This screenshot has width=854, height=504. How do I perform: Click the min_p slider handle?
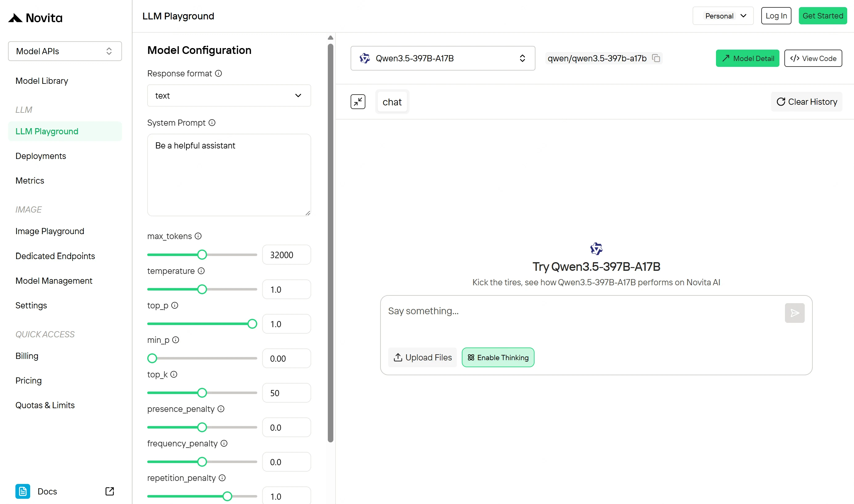tap(152, 358)
